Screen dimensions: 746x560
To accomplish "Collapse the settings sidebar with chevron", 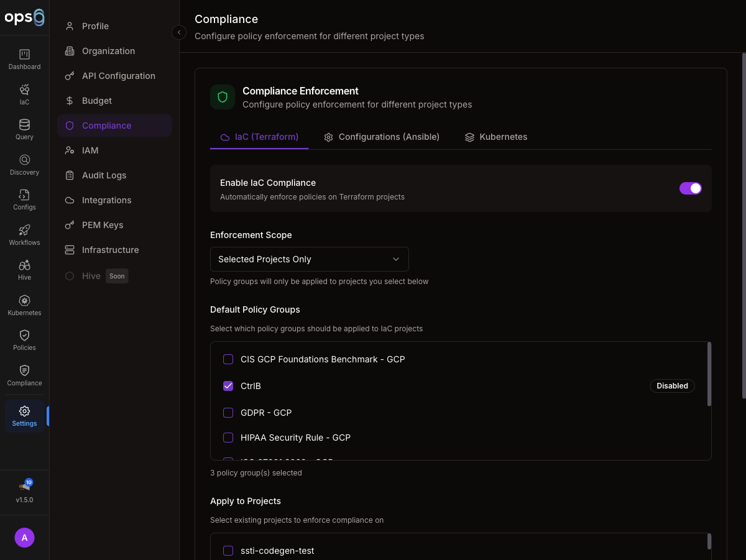I will coord(179,32).
